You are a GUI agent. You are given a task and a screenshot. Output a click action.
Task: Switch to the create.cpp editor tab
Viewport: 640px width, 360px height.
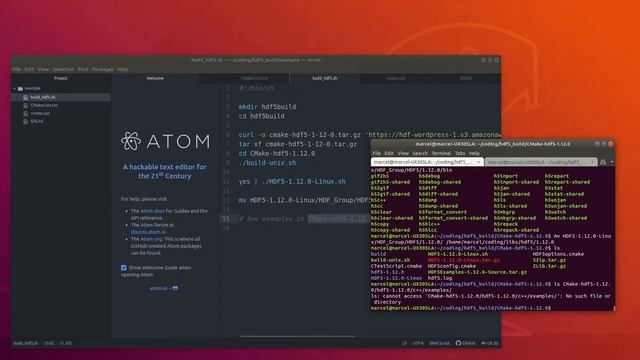coord(396,78)
